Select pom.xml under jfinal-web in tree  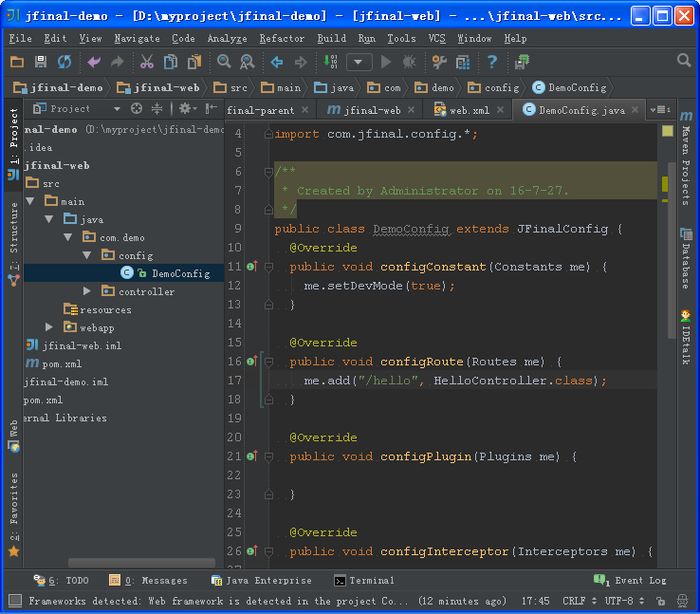(60, 363)
